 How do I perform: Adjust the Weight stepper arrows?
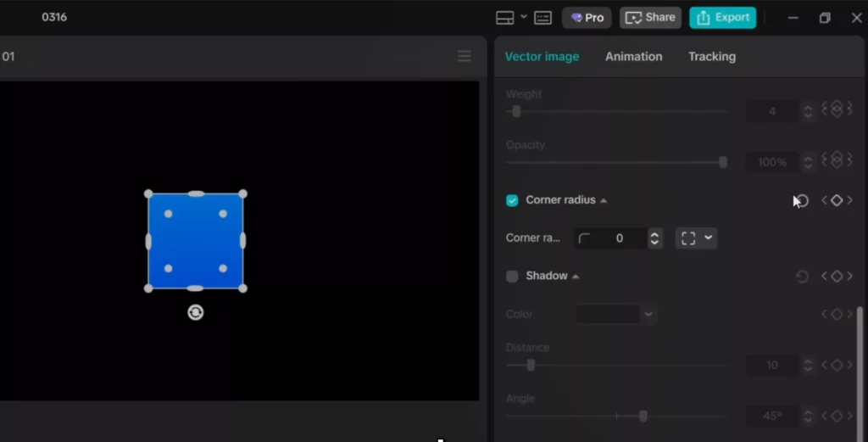pyautogui.click(x=808, y=111)
